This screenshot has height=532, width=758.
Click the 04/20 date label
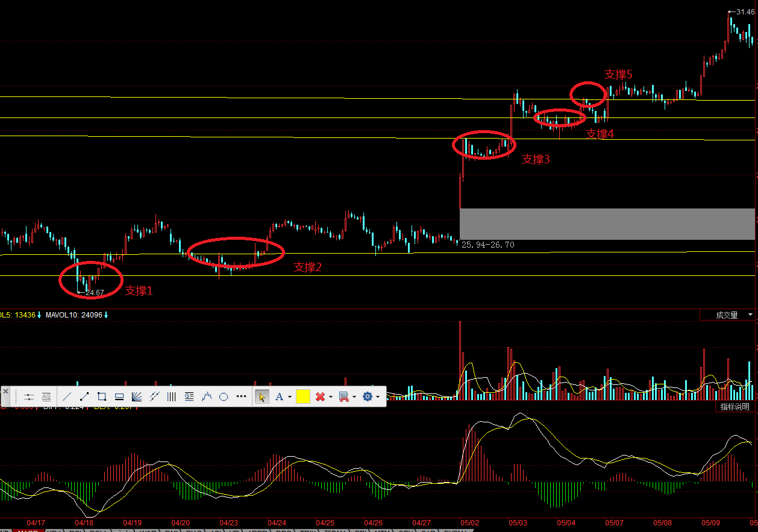pyautogui.click(x=181, y=522)
